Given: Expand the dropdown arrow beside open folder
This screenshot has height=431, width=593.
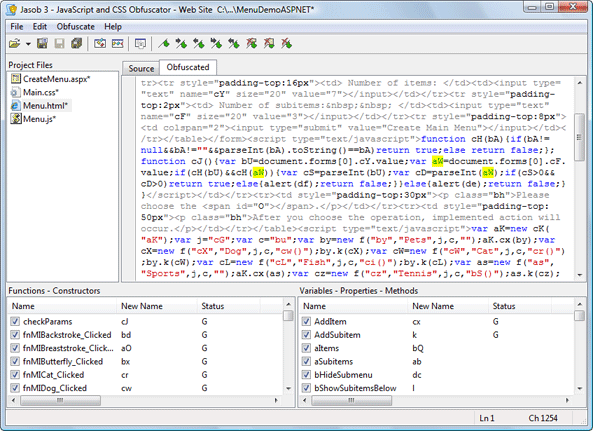Looking at the screenshot, I should (28, 44).
